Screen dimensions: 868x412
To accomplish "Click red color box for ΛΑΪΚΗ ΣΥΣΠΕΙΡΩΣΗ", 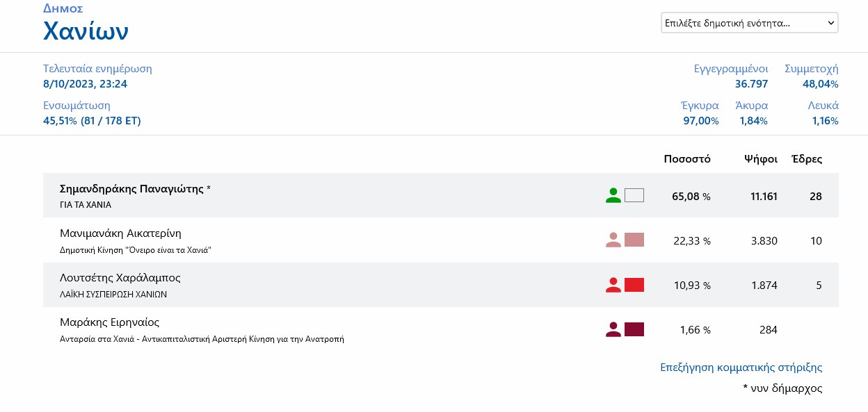I will pos(634,284).
